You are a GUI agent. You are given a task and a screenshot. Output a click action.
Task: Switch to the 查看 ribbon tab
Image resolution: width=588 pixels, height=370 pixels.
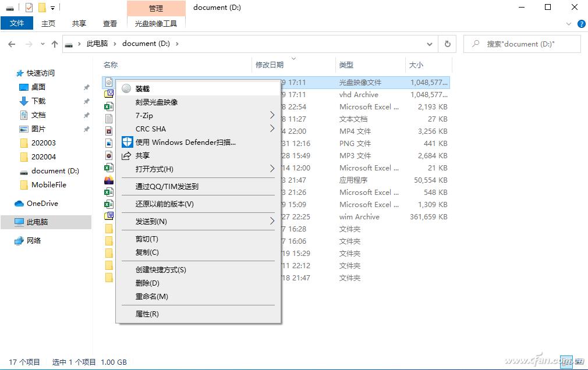coord(110,24)
